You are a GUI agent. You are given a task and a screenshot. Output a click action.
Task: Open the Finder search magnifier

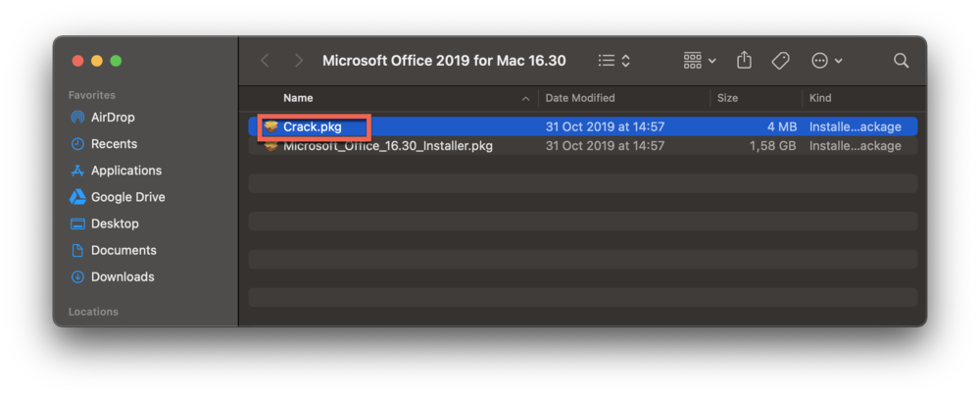tap(901, 61)
